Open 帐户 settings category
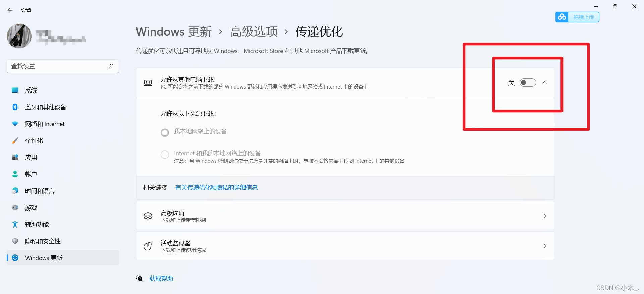This screenshot has width=644, height=294. pos(63,174)
